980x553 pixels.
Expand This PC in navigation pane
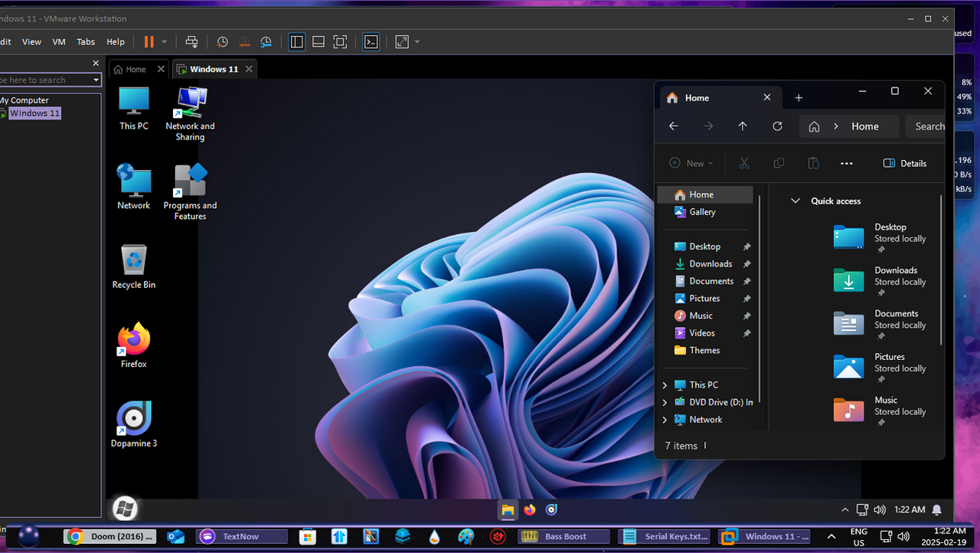pos(665,385)
